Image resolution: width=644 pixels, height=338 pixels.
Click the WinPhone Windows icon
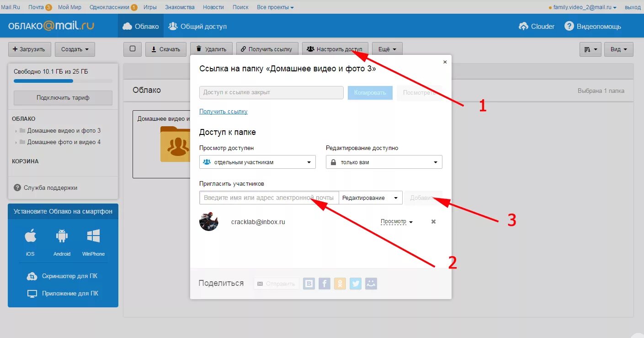click(x=93, y=236)
